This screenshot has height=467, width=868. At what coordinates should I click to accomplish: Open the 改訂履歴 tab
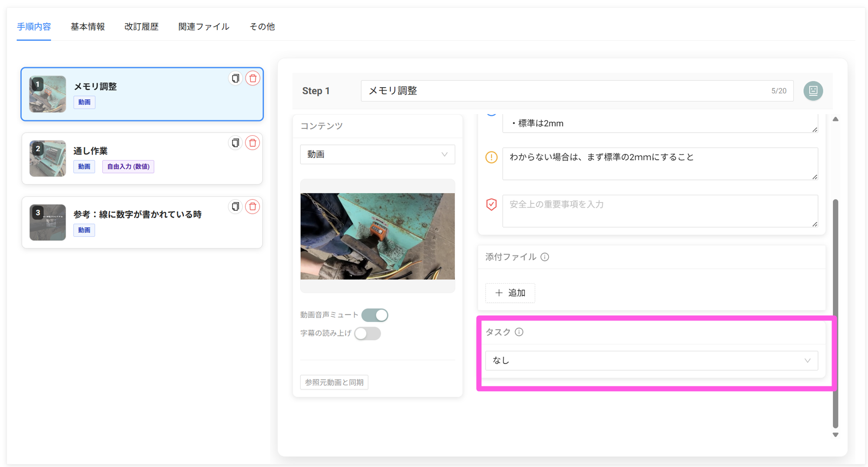141,27
